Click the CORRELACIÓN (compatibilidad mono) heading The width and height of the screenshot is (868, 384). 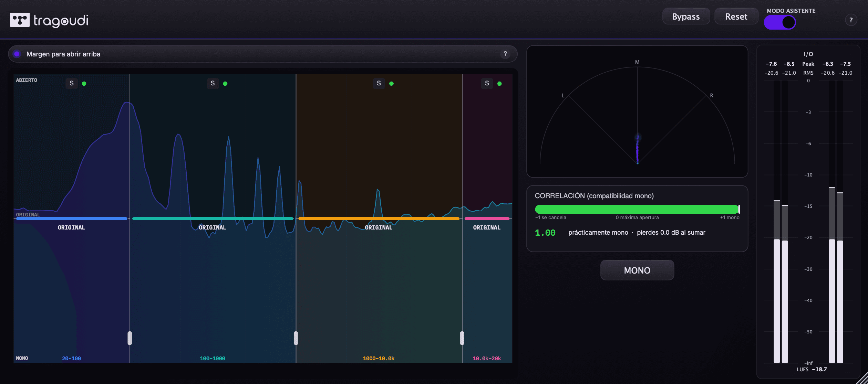(594, 196)
